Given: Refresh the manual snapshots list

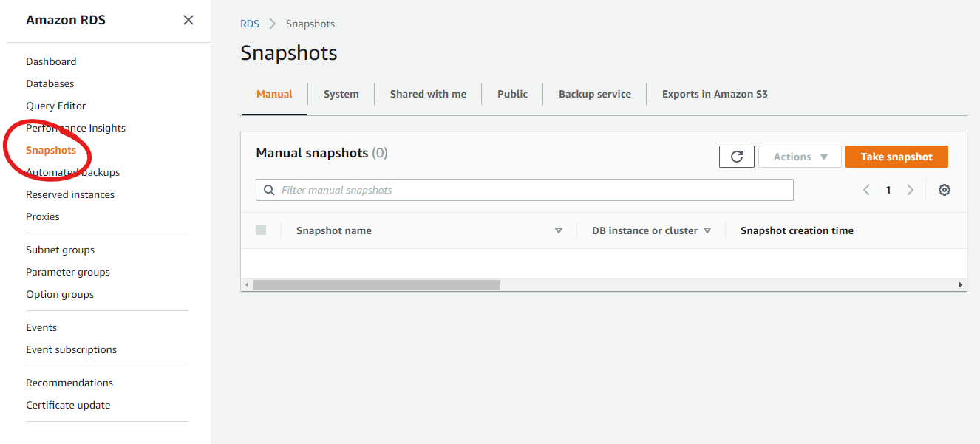Looking at the screenshot, I should tap(736, 157).
